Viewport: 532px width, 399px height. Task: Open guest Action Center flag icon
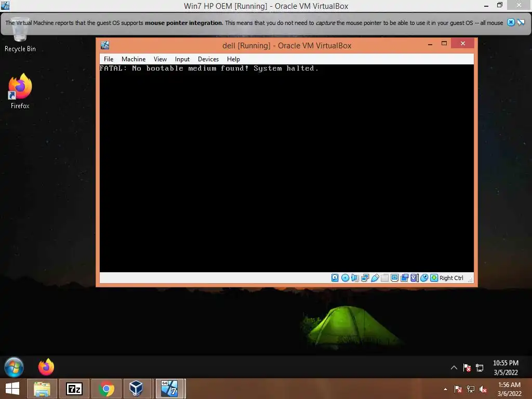[467, 368]
